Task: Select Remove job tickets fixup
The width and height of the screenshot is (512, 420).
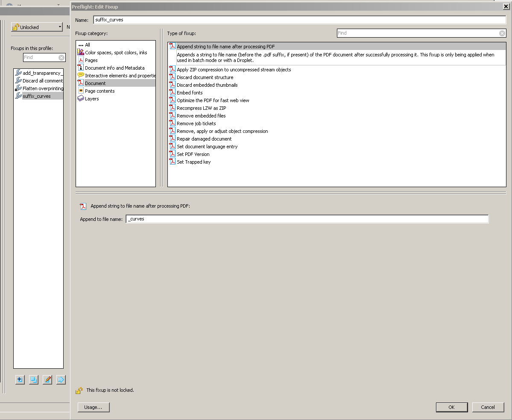Action: click(337, 123)
